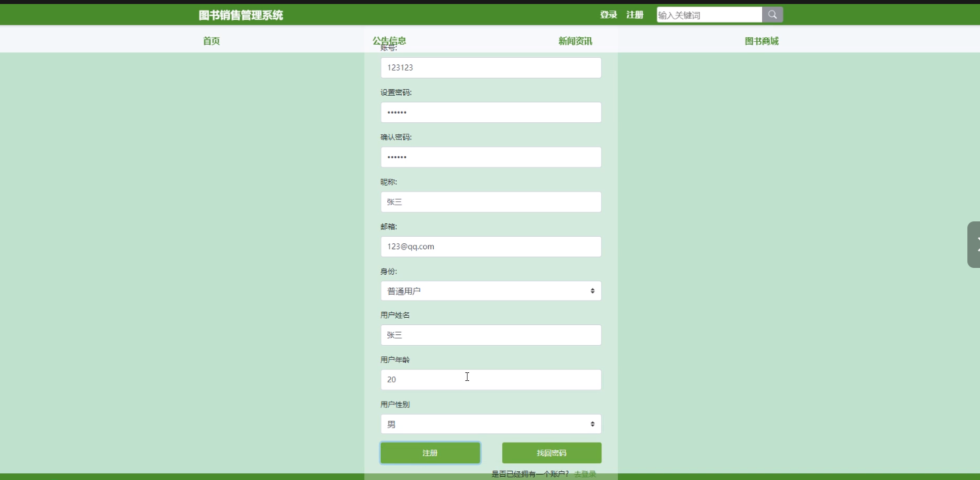Click the 用户年龄 label text
Screen dimensions: 980x480
[395, 360]
